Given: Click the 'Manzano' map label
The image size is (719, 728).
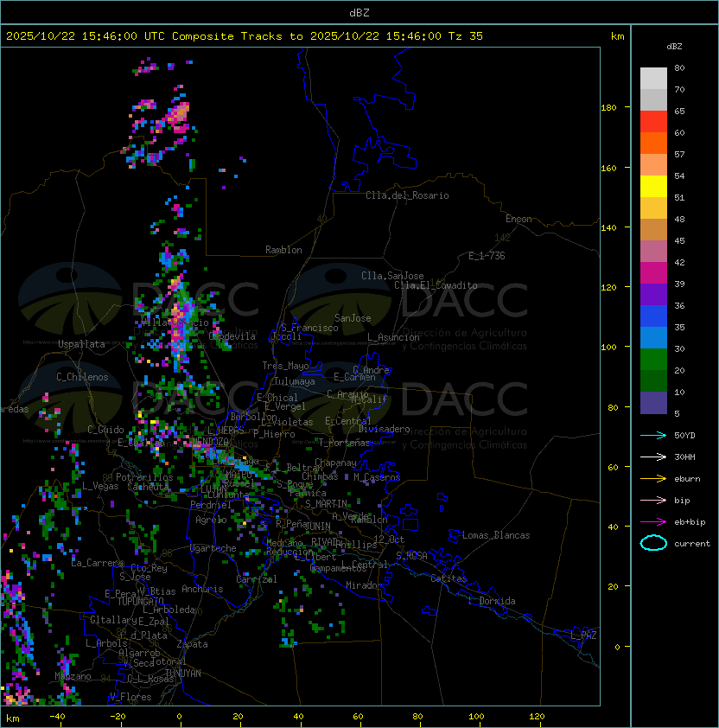Looking at the screenshot, I should coord(73,676).
